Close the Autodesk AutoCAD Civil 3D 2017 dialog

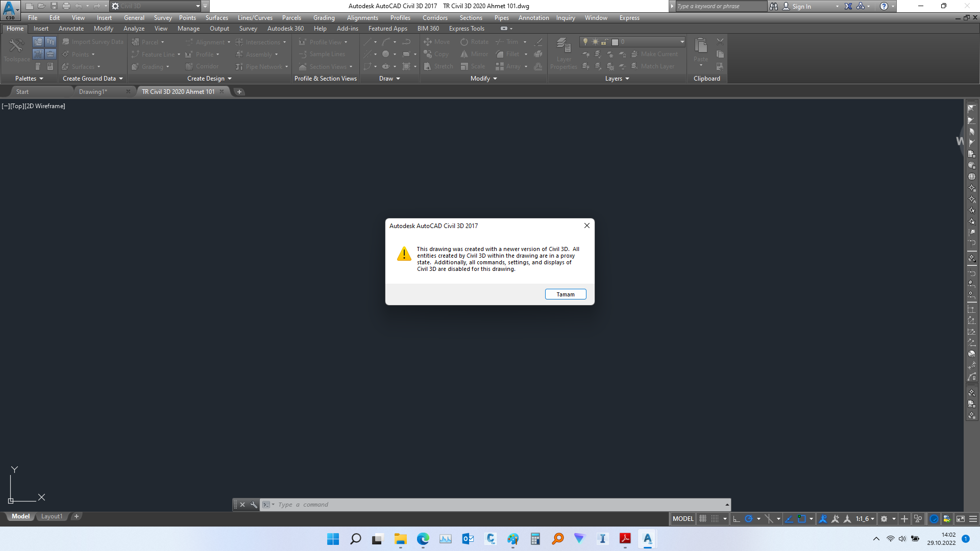coord(587,226)
